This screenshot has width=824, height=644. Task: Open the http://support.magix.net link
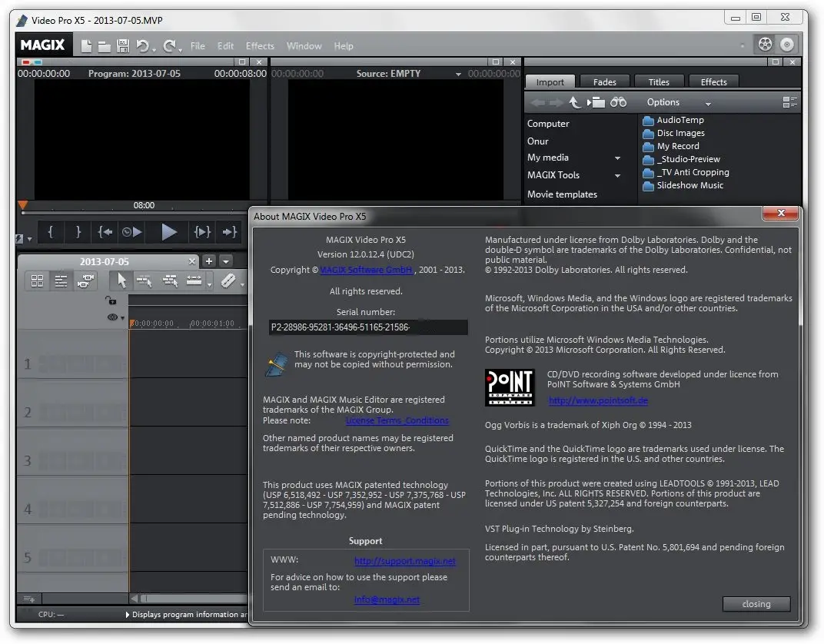coord(404,561)
